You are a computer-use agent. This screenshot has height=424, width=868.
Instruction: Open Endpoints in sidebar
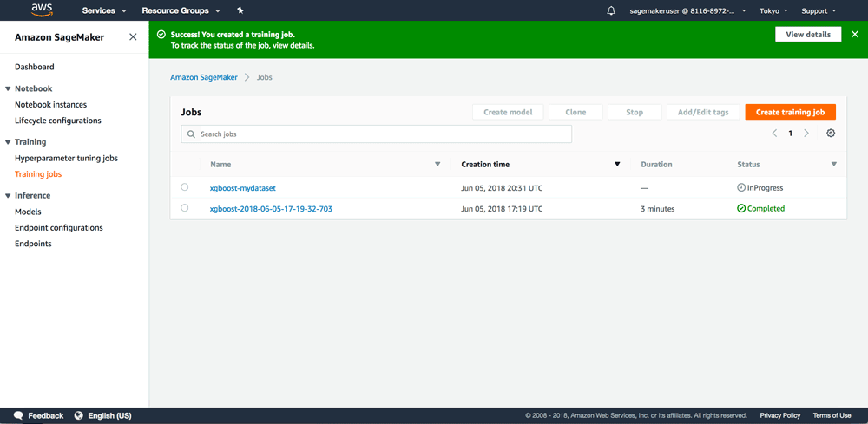click(x=33, y=244)
